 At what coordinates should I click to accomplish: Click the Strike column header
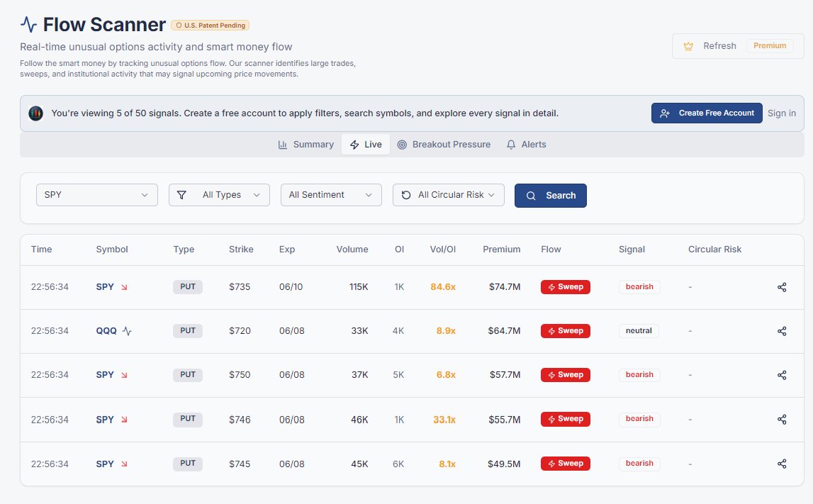(x=241, y=250)
